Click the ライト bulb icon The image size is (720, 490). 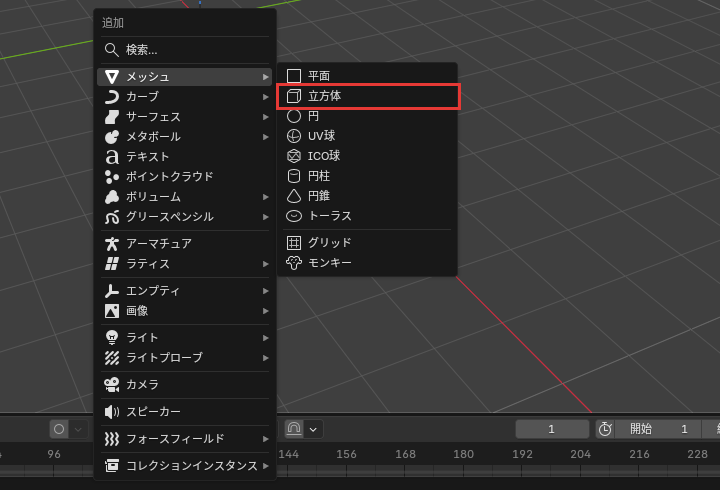pos(112,338)
